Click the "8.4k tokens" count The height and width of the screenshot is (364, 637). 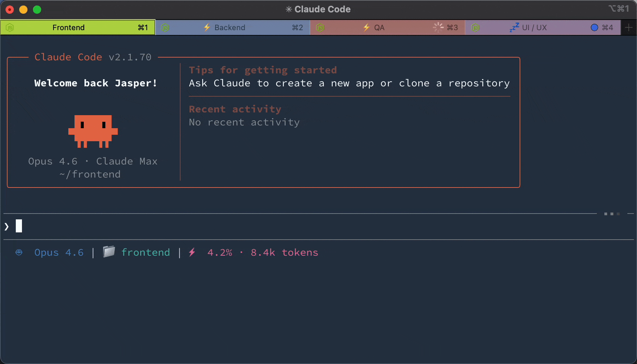pos(285,253)
